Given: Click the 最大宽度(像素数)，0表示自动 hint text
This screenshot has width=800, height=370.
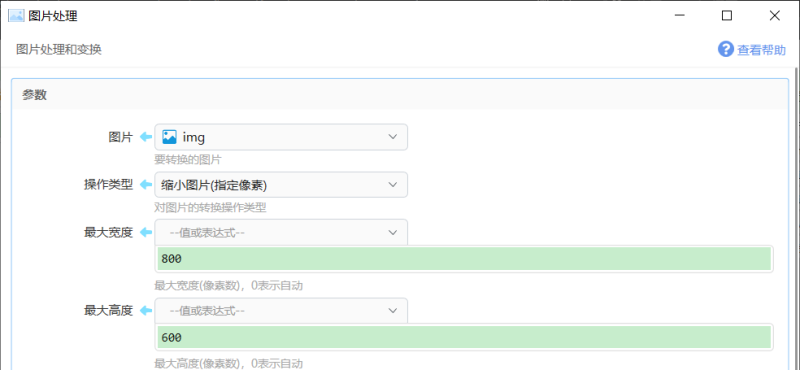Looking at the screenshot, I should 229,285.
